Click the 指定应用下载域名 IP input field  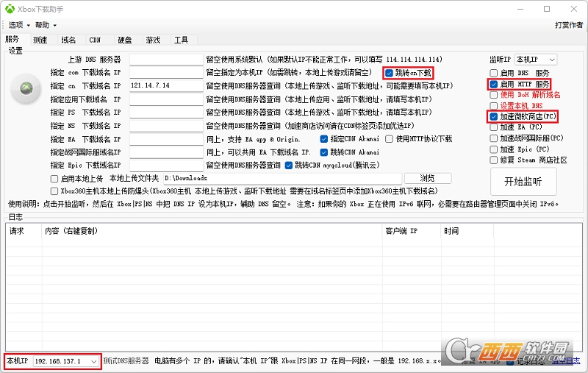coord(167,99)
